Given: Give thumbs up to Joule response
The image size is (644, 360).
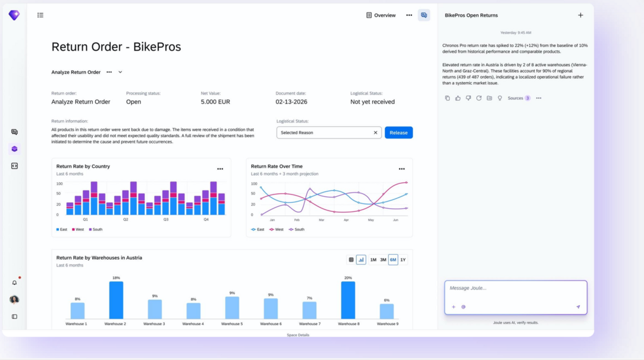Looking at the screenshot, I should coord(458,98).
